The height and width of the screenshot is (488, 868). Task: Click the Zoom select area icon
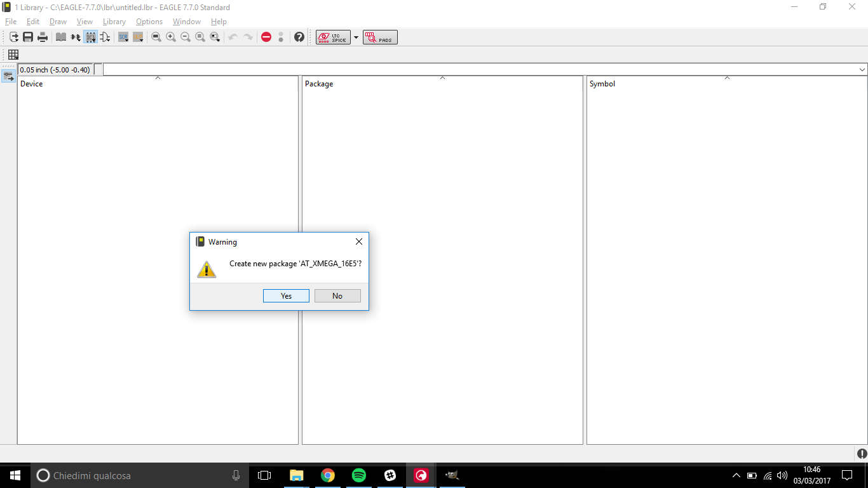[x=215, y=37]
